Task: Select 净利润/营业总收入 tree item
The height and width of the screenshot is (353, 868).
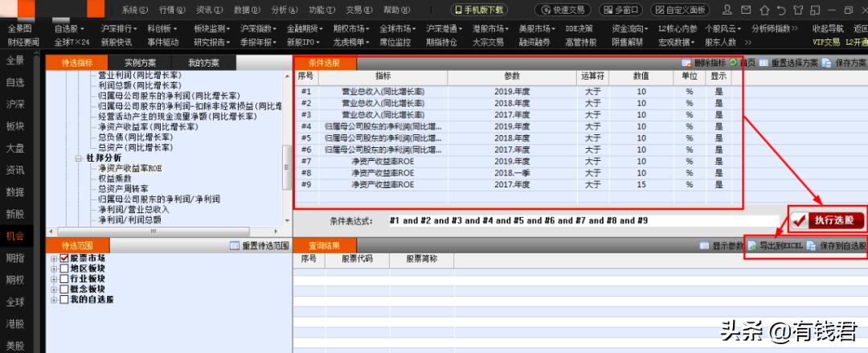Action: 134,210
